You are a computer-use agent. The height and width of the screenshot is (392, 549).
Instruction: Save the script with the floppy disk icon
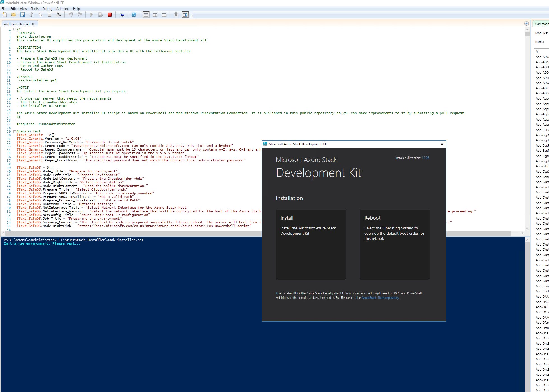click(x=23, y=15)
